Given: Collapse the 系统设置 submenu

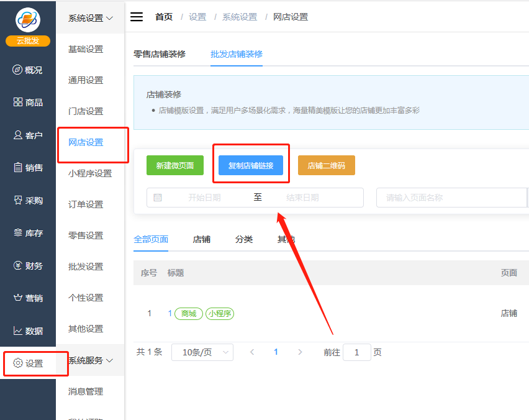Looking at the screenshot, I should [89, 18].
